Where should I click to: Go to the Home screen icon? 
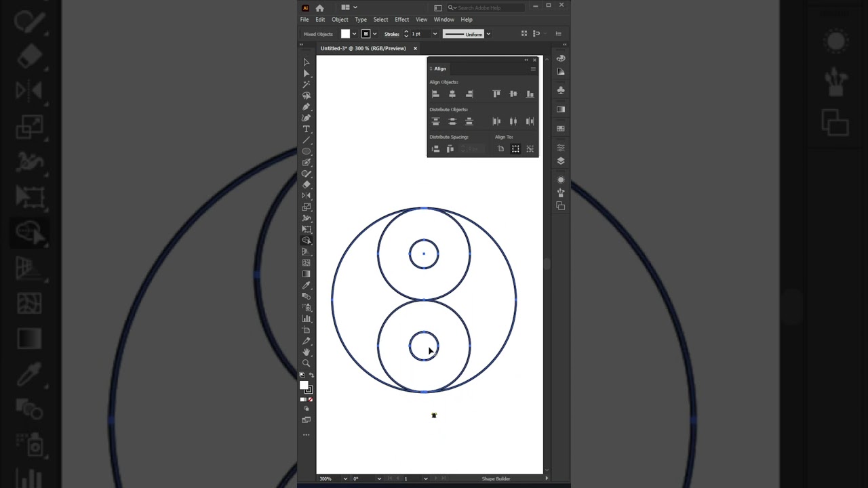[x=319, y=7]
